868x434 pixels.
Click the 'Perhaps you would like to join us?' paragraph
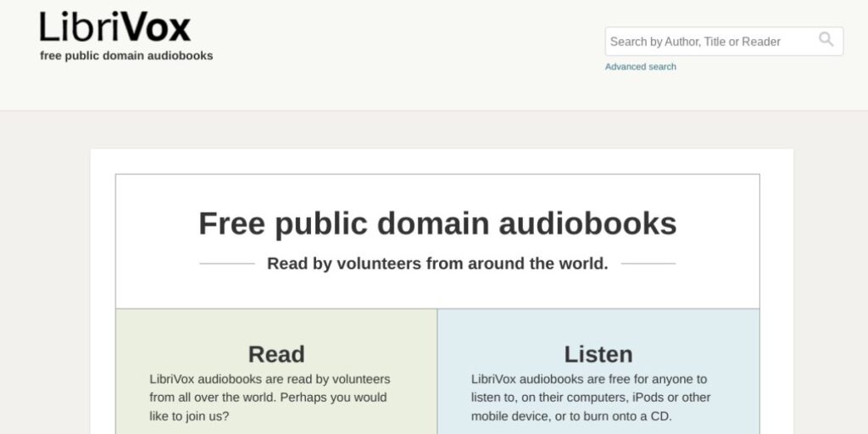pyautogui.click(x=270, y=398)
